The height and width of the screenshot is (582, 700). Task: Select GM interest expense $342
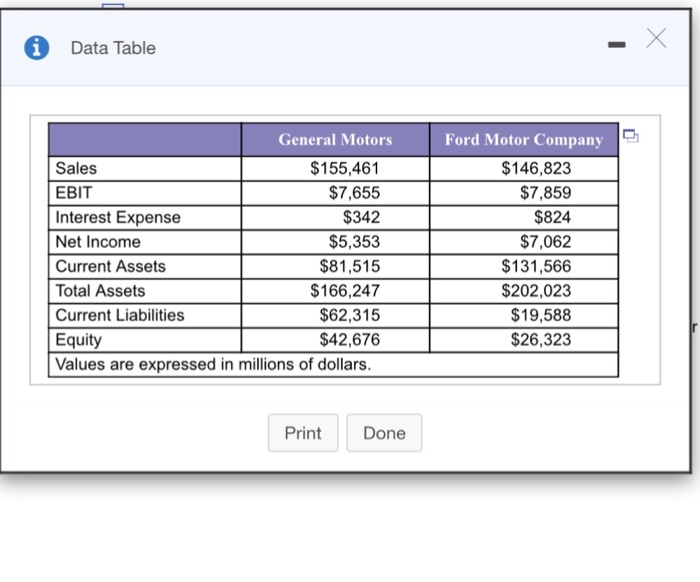(x=361, y=217)
